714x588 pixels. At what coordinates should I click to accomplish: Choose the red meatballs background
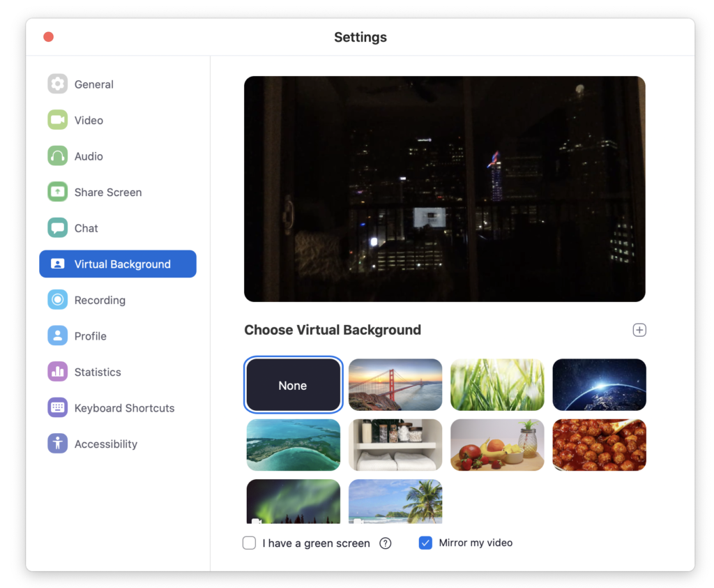(x=599, y=445)
